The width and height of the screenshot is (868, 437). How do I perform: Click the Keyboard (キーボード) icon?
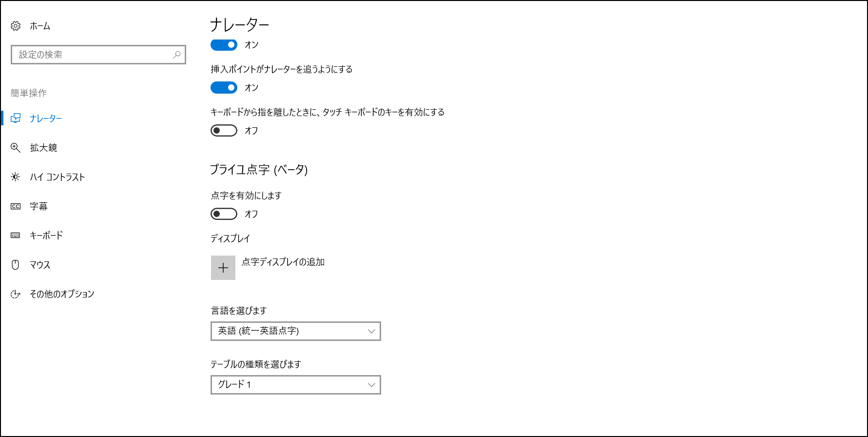tap(16, 236)
